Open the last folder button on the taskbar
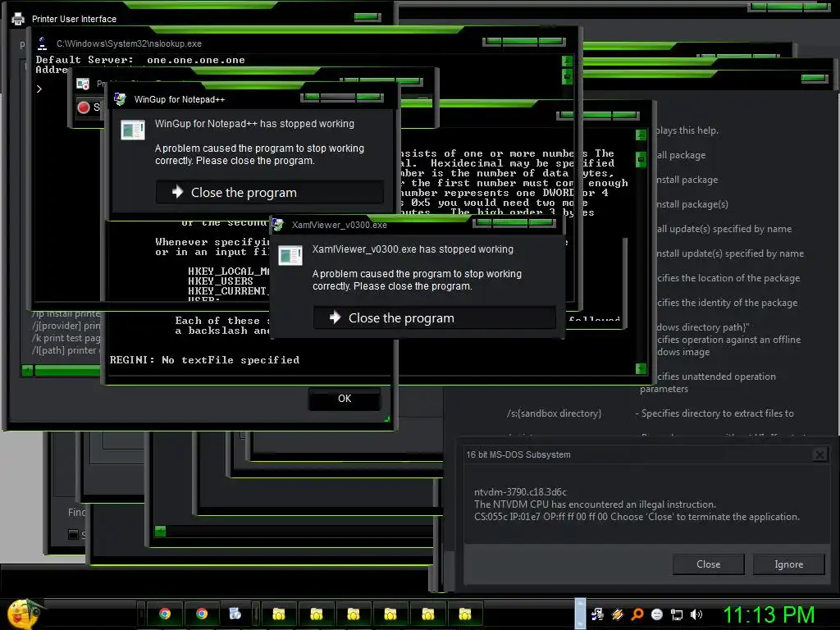840x630 pixels. click(x=465, y=614)
